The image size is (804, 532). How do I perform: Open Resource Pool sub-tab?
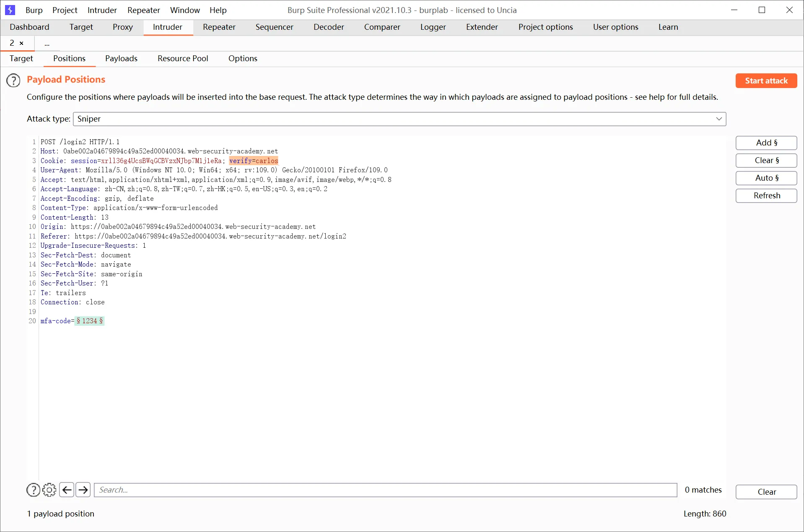point(183,58)
